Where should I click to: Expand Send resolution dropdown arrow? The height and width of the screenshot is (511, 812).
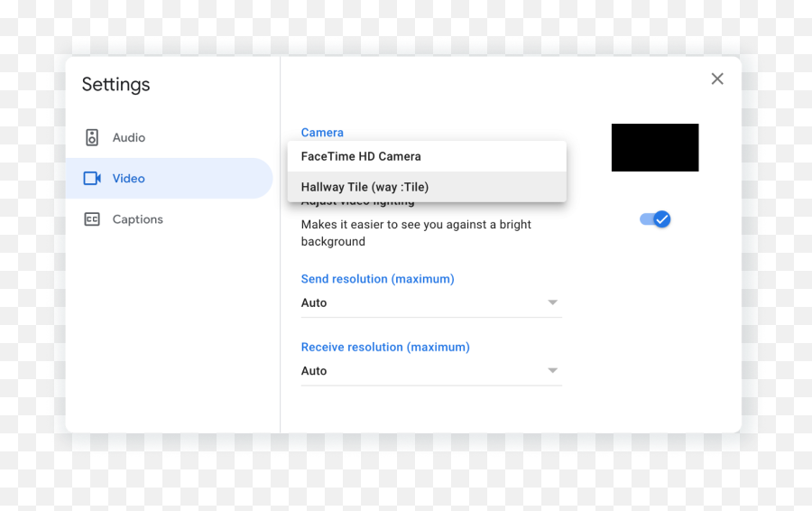coord(552,302)
